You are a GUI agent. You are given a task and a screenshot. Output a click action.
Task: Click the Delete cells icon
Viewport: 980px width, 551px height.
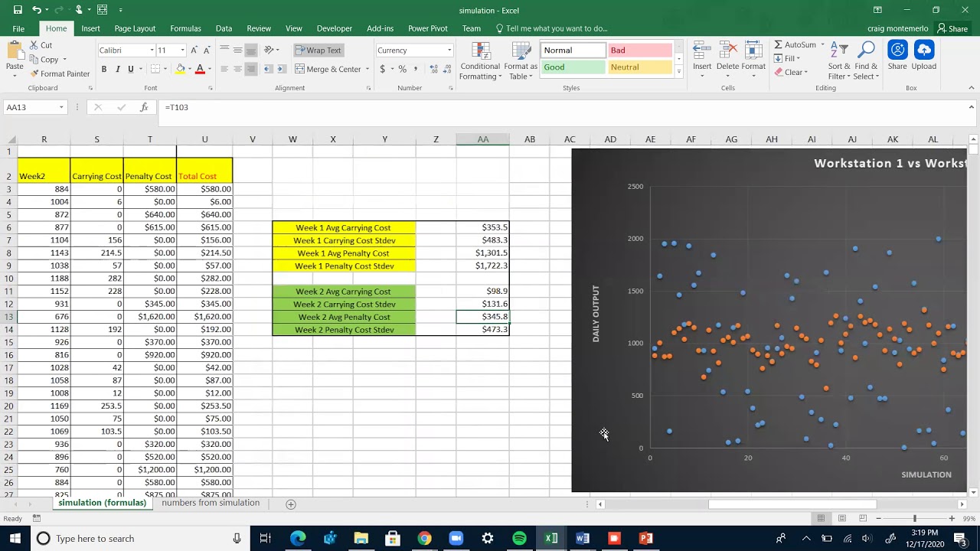[x=727, y=51]
